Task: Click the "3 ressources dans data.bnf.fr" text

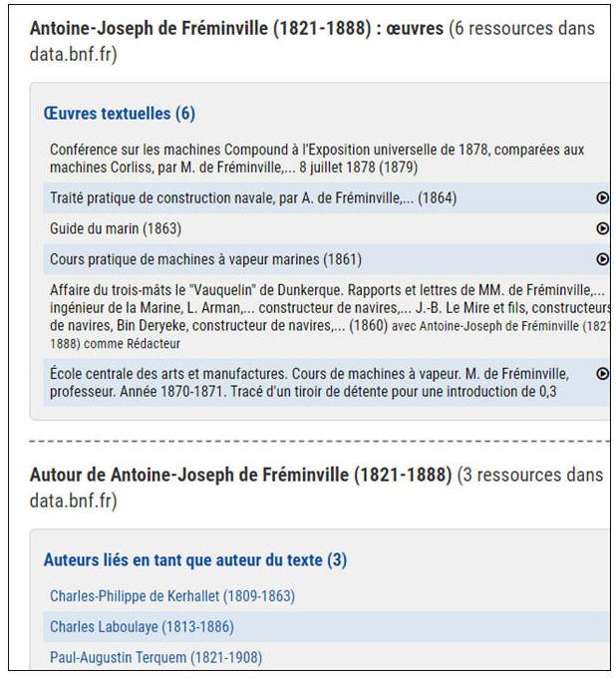Action: click(529, 476)
